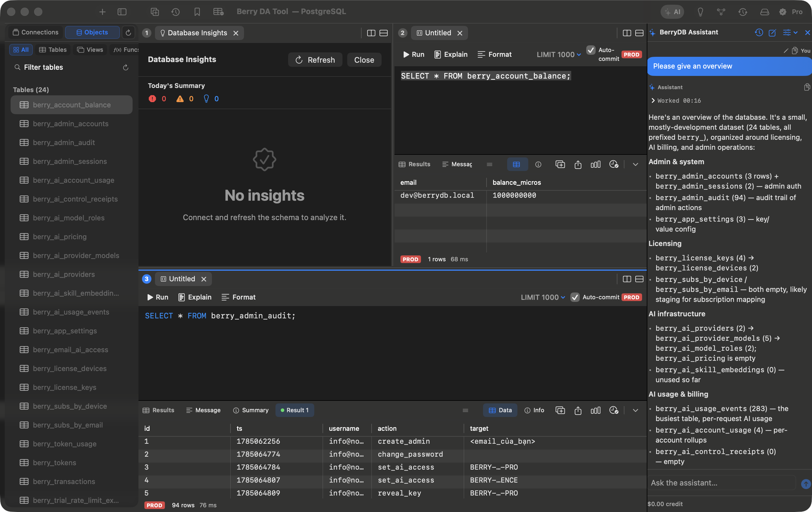Screen dimensions: 812x512
Task: Switch to the Connections tab
Action: 35,32
